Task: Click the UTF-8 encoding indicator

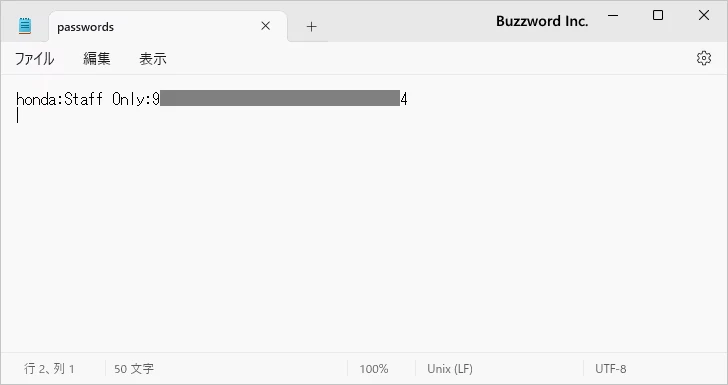Action: pyautogui.click(x=611, y=369)
